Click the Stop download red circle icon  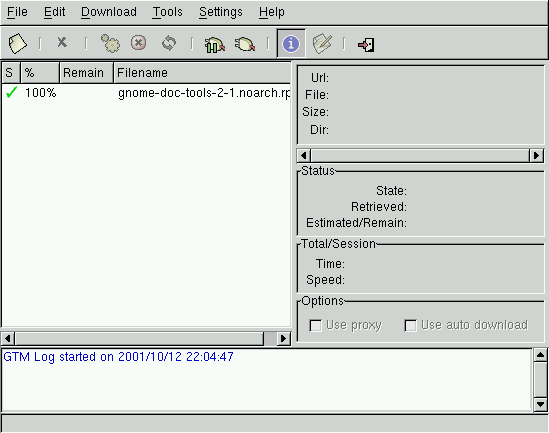139,43
